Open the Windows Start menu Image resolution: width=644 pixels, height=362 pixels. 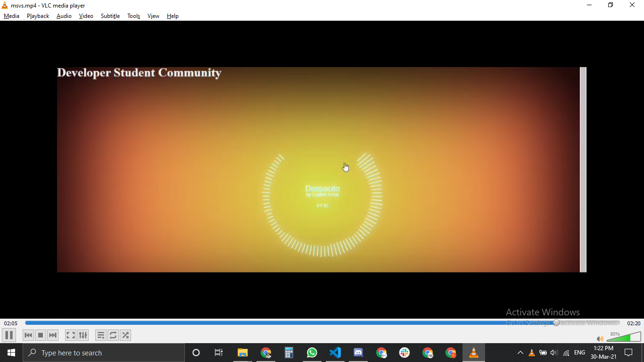click(11, 353)
